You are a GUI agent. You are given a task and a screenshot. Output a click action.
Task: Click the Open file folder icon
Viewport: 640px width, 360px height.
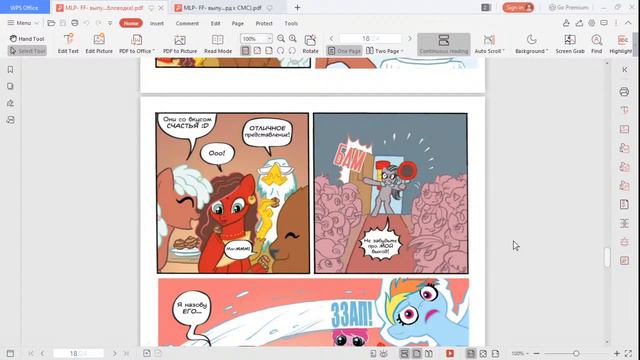51,23
